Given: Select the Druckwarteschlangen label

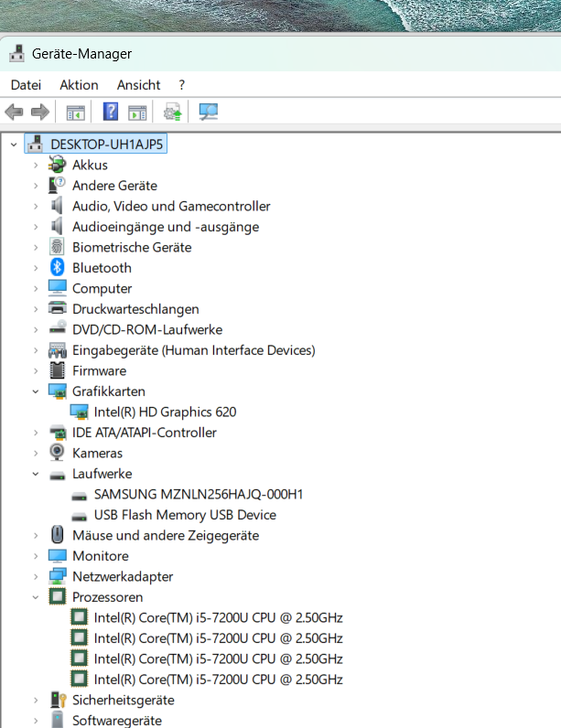Looking at the screenshot, I should pos(135,309).
